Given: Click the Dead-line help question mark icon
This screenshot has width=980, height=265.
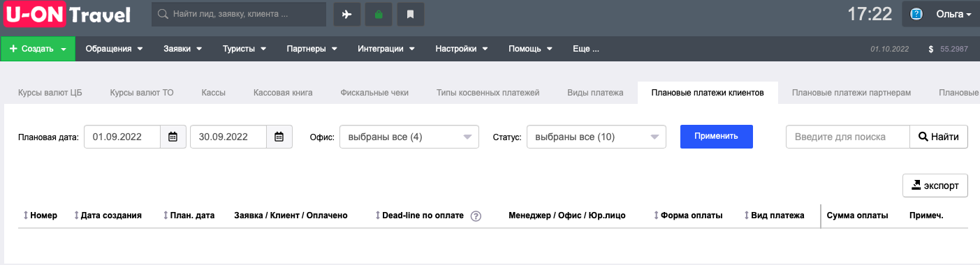Looking at the screenshot, I should tap(476, 216).
